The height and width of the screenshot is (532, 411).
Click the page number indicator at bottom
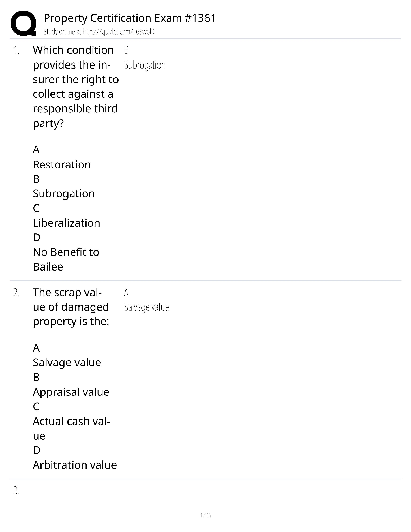205,515
